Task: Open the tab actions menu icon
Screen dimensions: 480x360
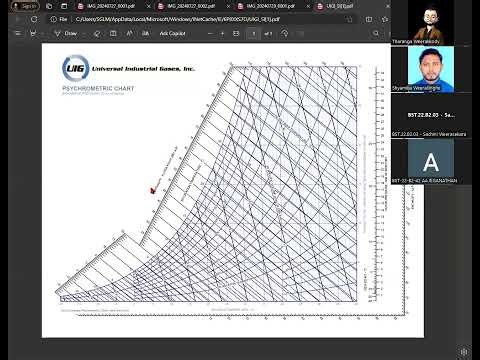Action: (x=64, y=6)
